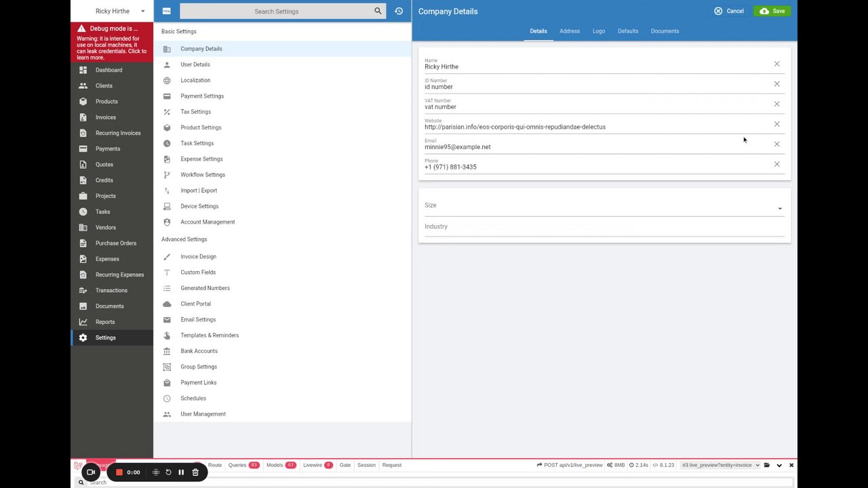
Task: Open the history clock icon
Action: coord(399,11)
